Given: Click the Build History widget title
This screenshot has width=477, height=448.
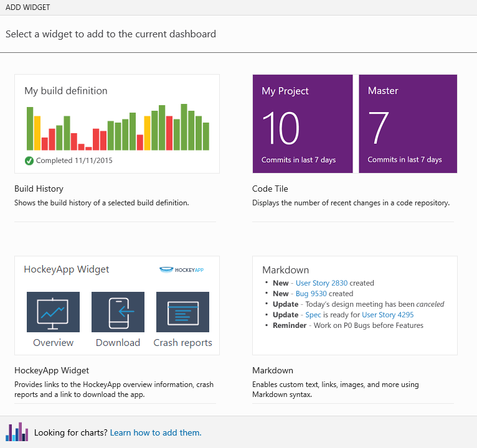Looking at the screenshot, I should pyautogui.click(x=39, y=189).
